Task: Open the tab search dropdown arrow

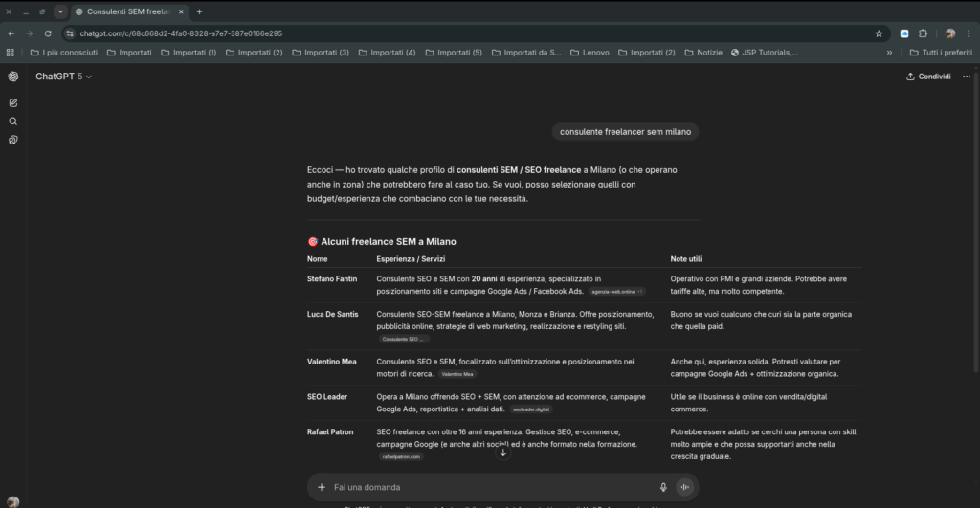Action: (61, 11)
